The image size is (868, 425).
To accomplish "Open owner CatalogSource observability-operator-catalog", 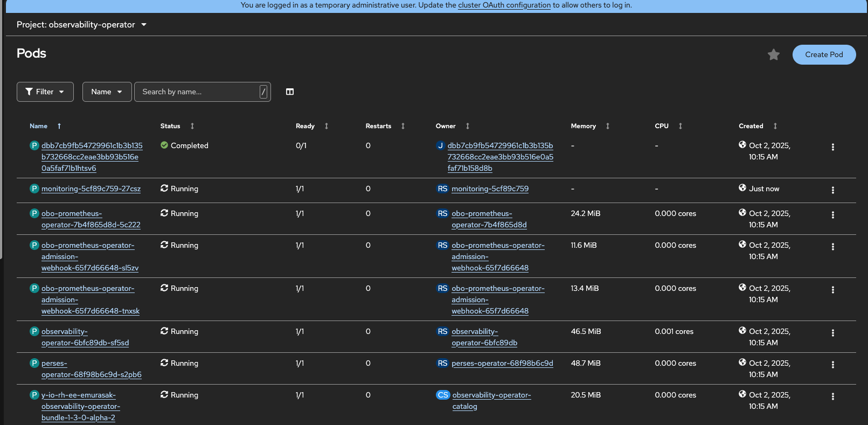I will click(x=492, y=401).
